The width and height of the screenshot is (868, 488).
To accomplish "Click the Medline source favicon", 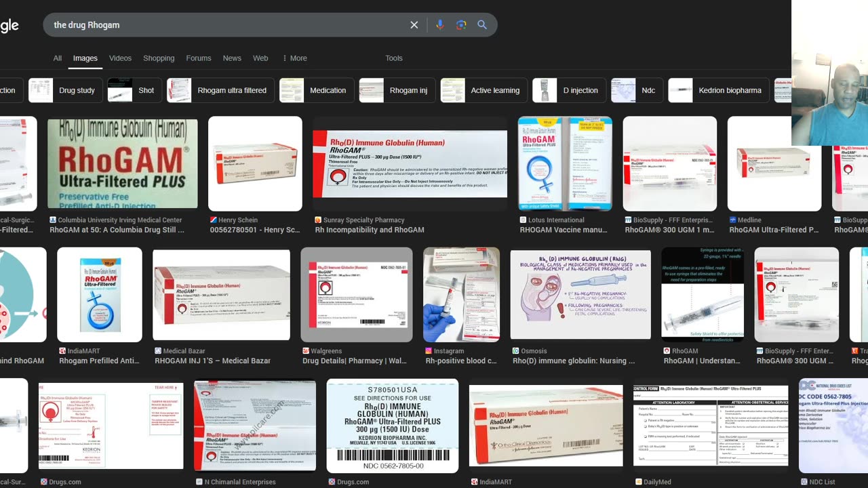I will pyautogui.click(x=733, y=220).
